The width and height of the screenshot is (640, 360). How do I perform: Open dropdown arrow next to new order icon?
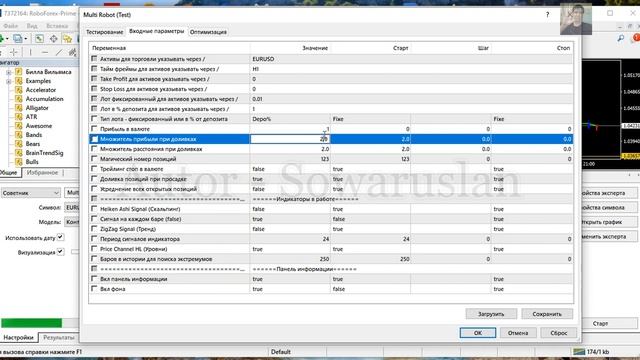[7, 39]
